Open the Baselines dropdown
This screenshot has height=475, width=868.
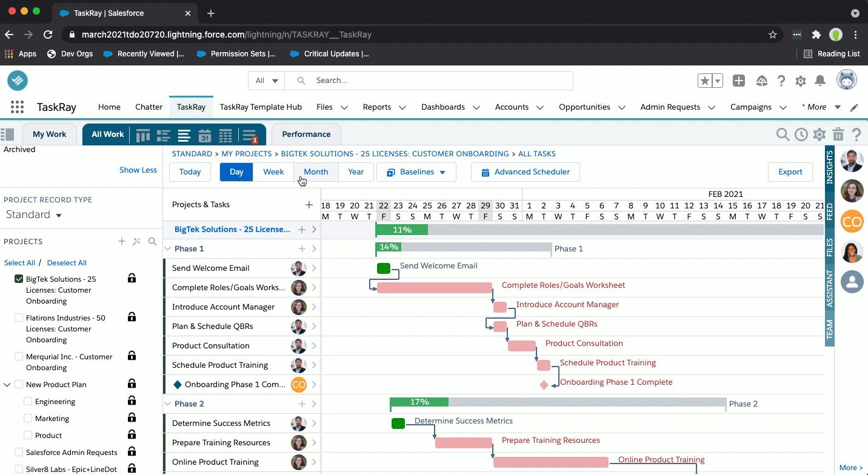pyautogui.click(x=416, y=172)
